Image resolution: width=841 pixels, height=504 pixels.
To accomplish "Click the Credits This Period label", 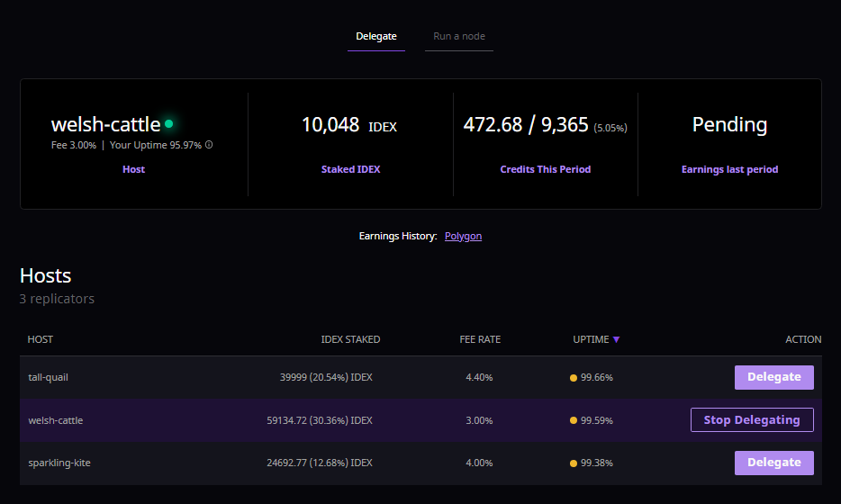I will coord(546,169).
